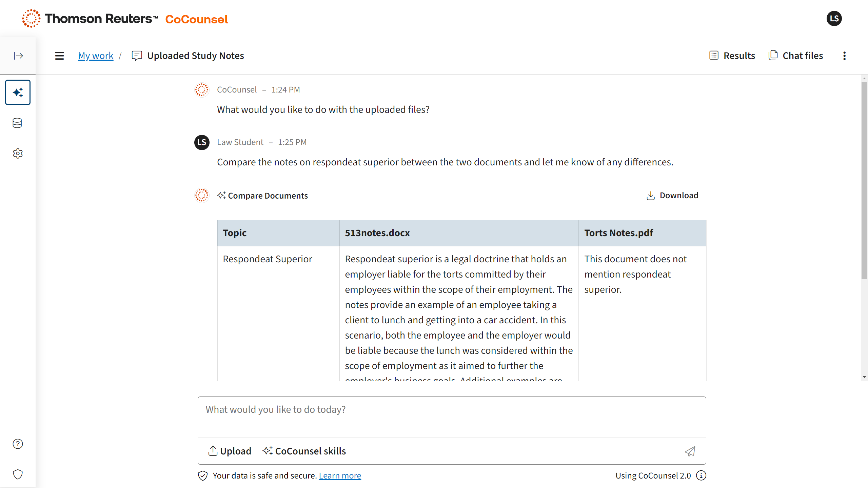The width and height of the screenshot is (868, 488).
Task: Open the database sidebar icon
Action: click(17, 123)
